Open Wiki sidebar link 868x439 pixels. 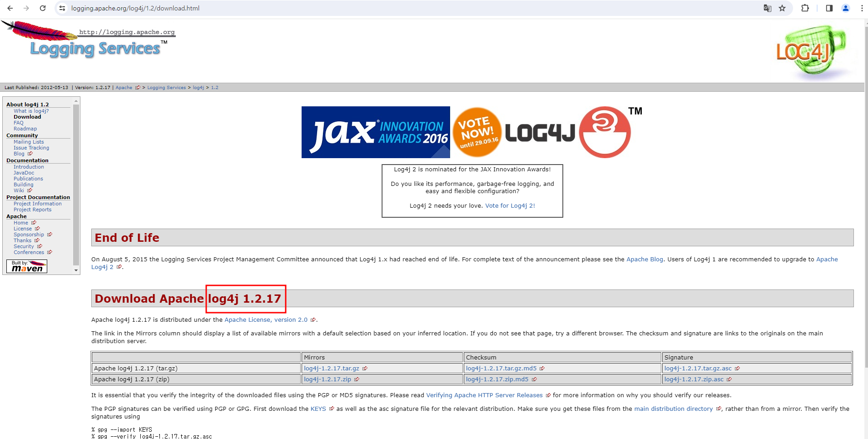(19, 190)
